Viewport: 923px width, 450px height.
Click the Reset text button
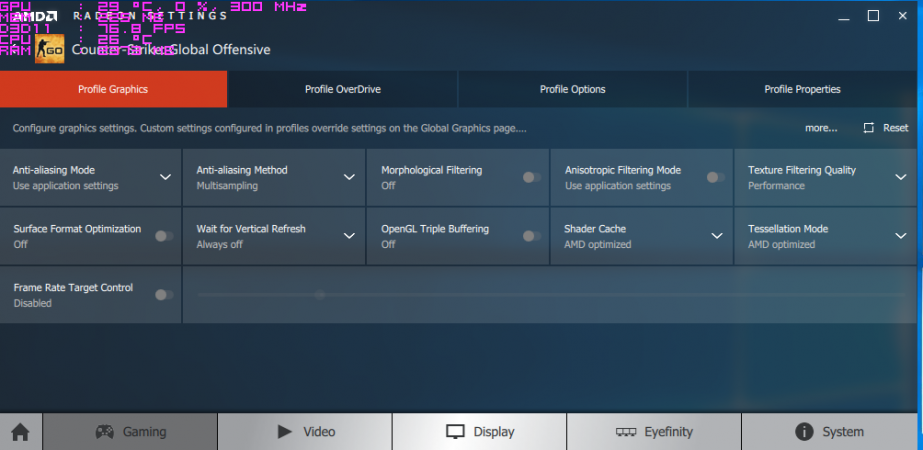coord(895,128)
